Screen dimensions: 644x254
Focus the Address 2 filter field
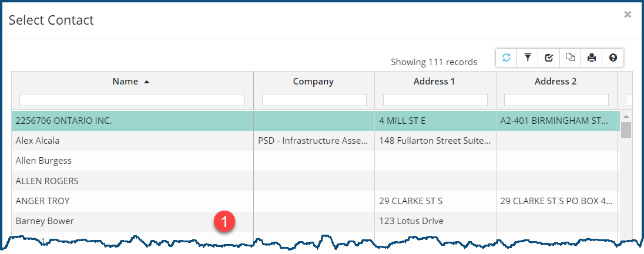(556, 100)
